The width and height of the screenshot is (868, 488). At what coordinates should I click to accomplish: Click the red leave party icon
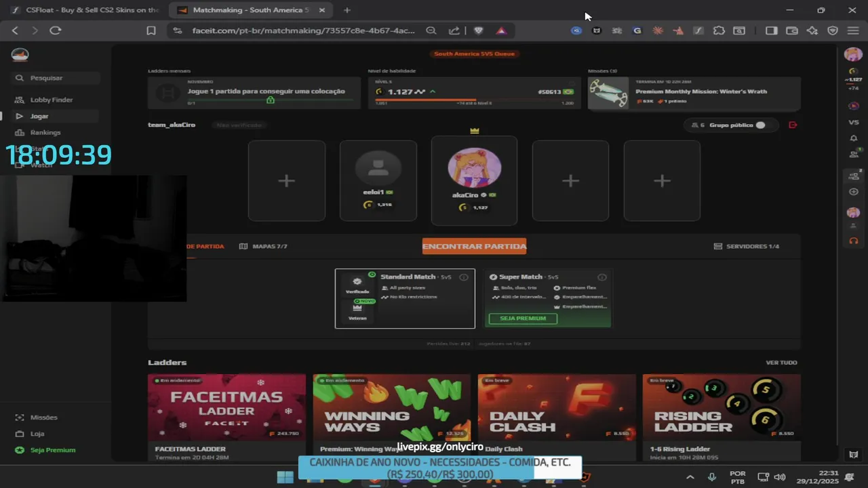793,125
